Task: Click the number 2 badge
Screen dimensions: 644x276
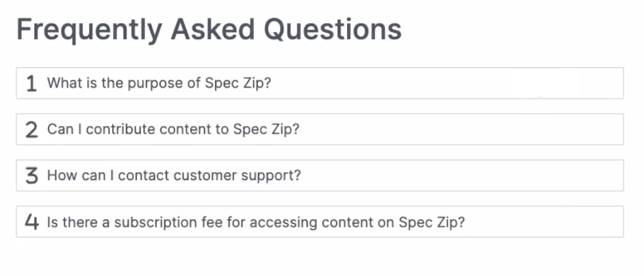Action: 31,129
